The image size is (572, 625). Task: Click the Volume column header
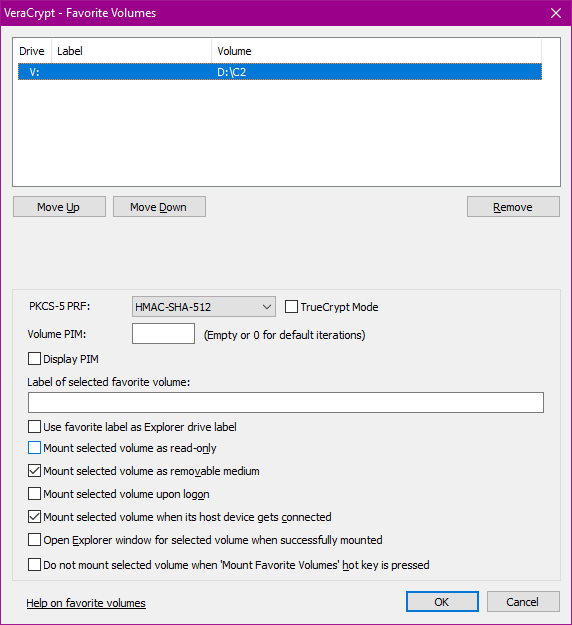click(x=376, y=51)
